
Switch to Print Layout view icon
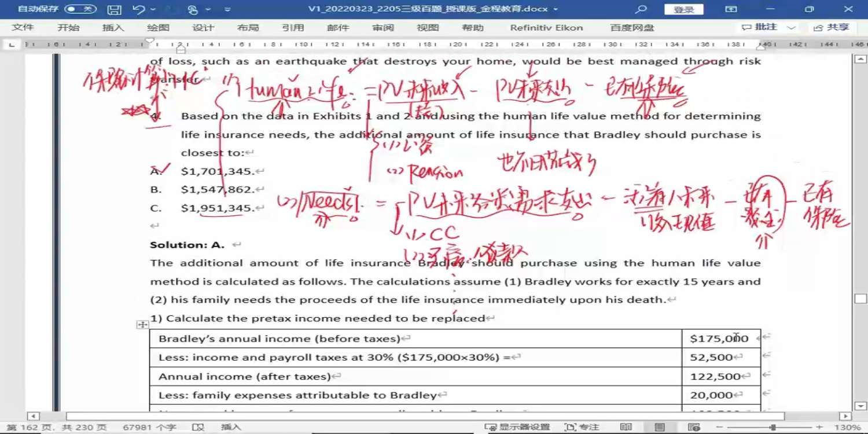coord(660,427)
